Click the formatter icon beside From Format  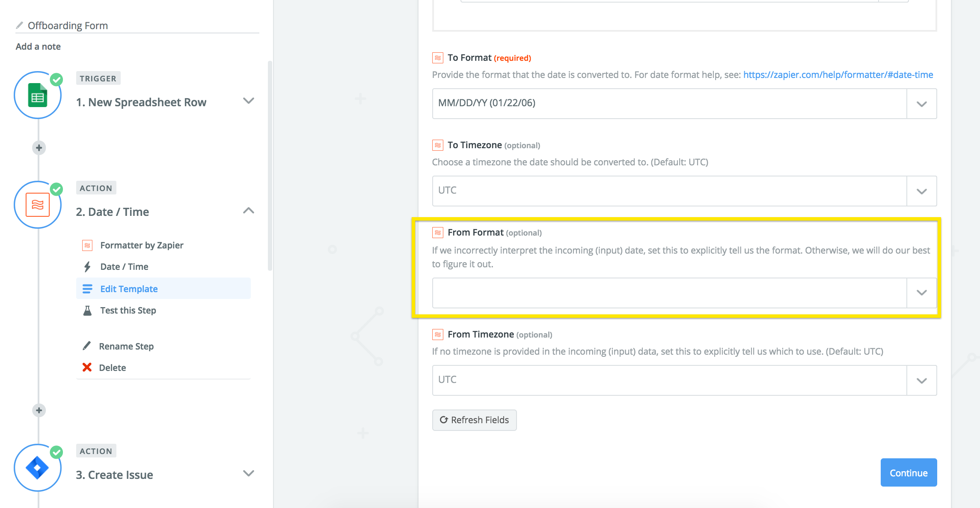click(x=437, y=232)
